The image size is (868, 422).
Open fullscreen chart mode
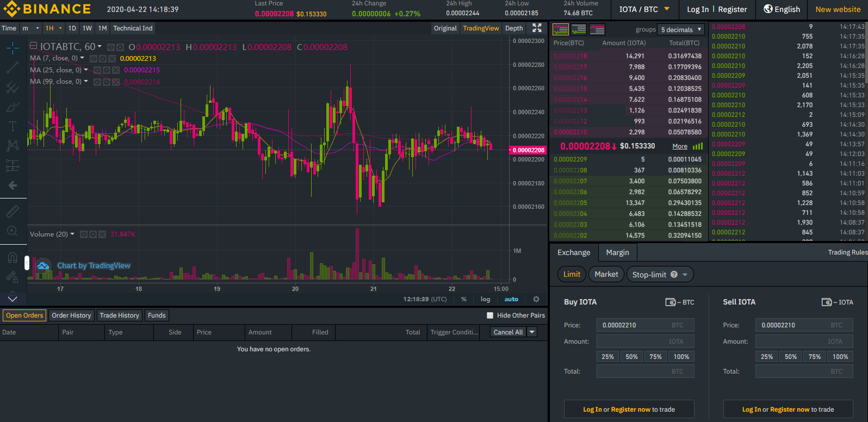click(x=537, y=28)
